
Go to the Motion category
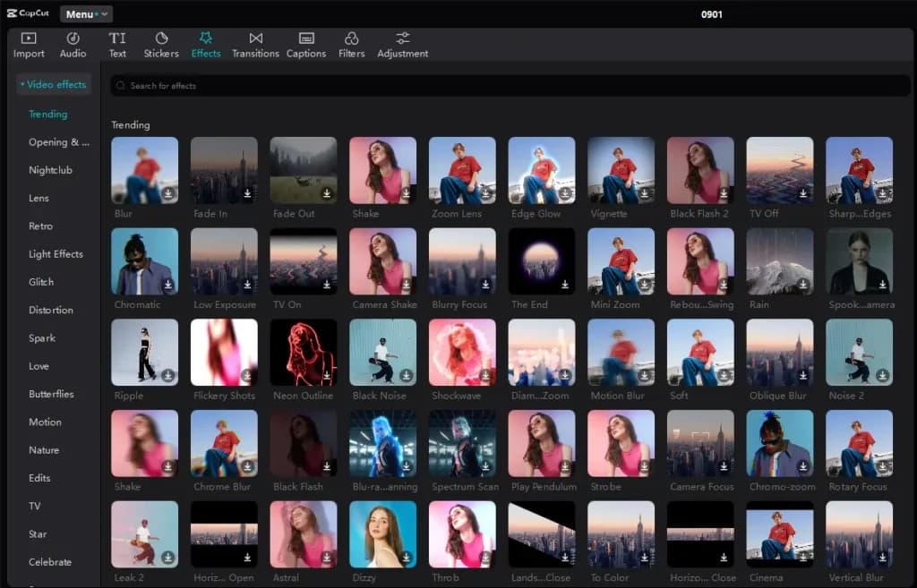pos(45,422)
